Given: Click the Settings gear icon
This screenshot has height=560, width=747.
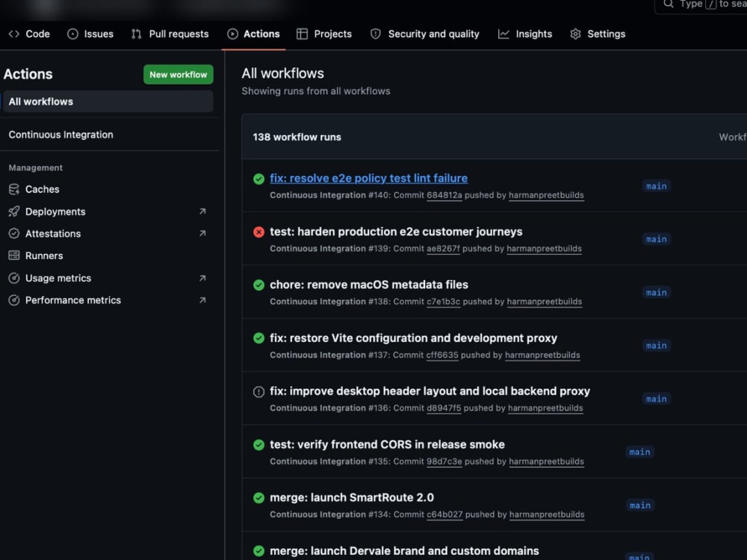Looking at the screenshot, I should pyautogui.click(x=575, y=34).
